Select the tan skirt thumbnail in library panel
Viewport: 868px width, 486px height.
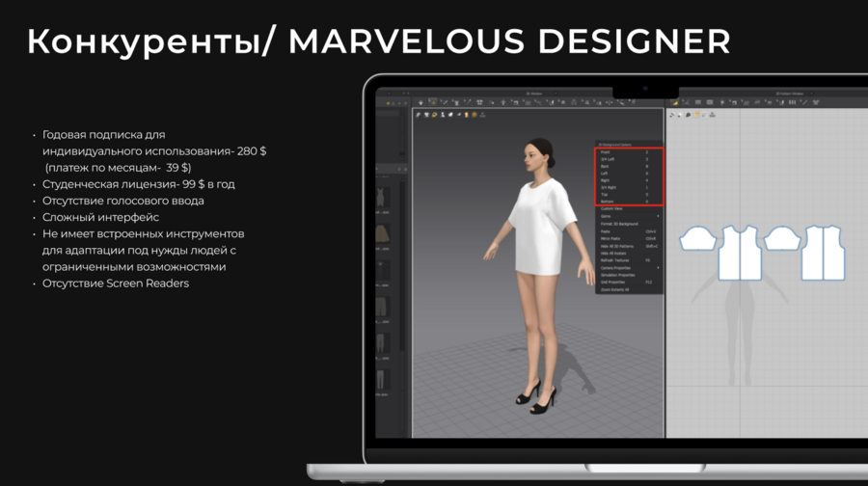tap(382, 233)
